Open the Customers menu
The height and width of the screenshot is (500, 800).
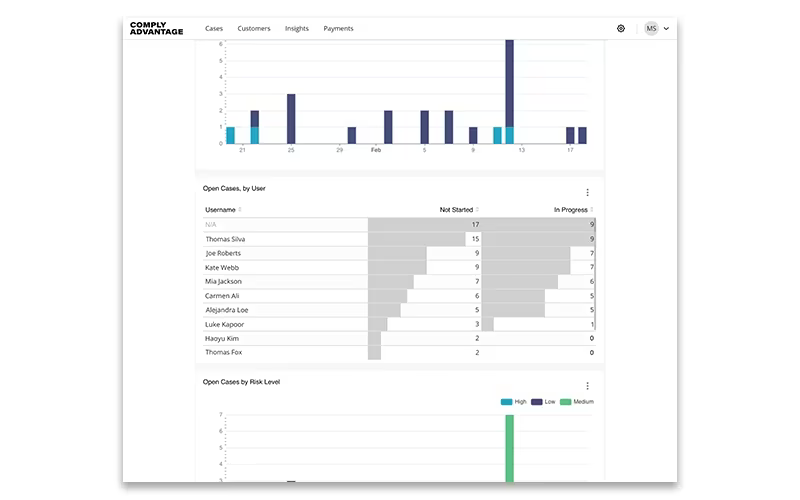(x=254, y=29)
